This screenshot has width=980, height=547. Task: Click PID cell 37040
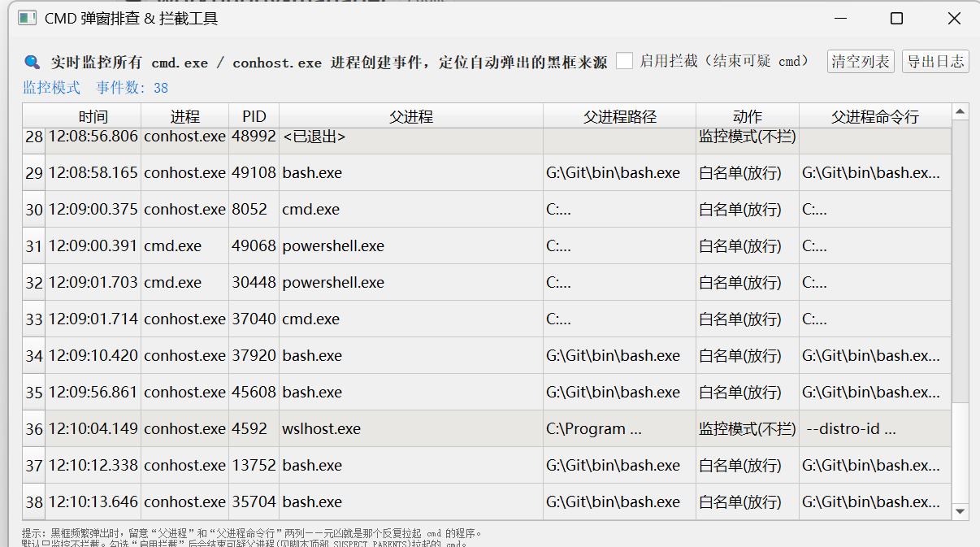point(254,319)
